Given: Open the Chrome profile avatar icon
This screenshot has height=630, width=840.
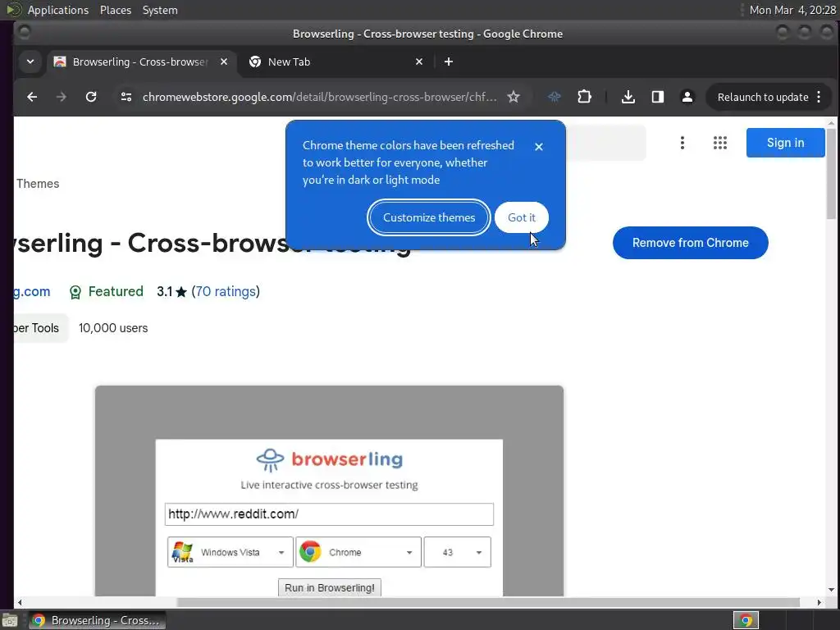Looking at the screenshot, I should coord(687,97).
